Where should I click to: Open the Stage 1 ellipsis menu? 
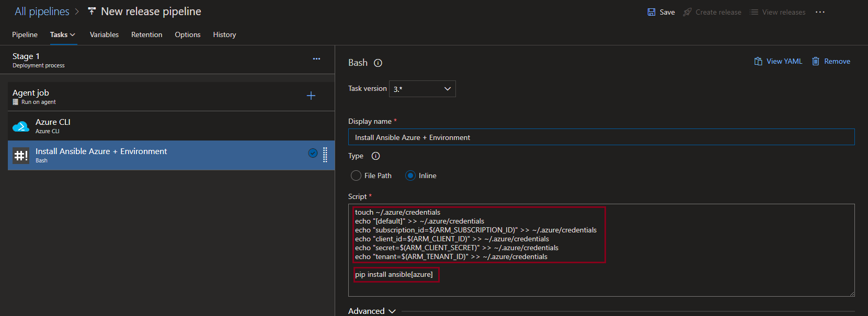[x=316, y=59]
